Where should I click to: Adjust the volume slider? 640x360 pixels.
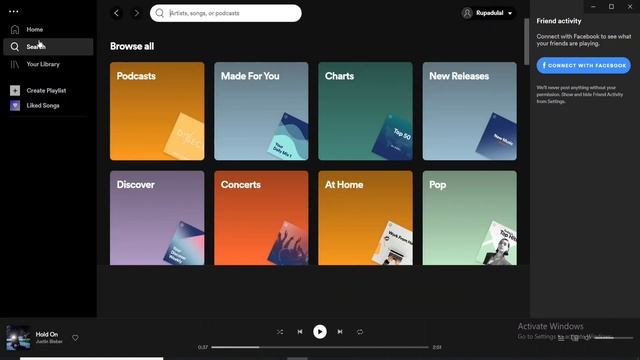pos(614,338)
